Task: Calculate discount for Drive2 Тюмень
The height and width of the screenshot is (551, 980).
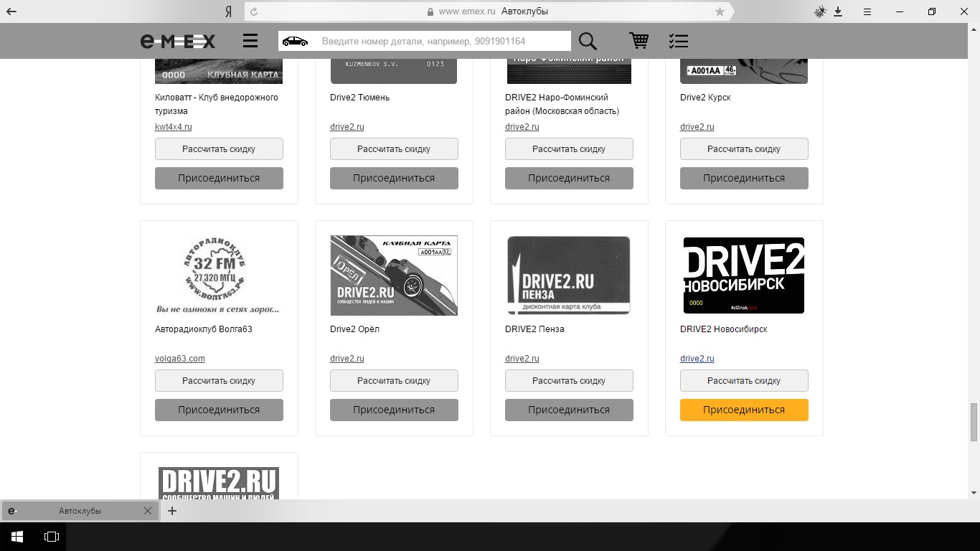Action: pyautogui.click(x=394, y=149)
